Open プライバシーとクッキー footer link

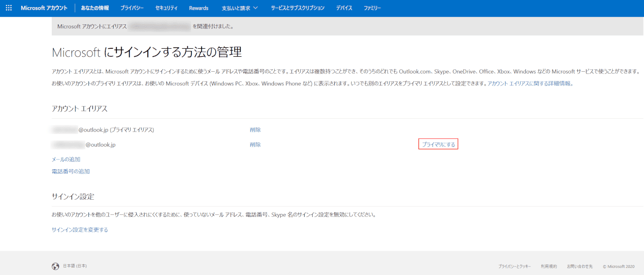(x=514, y=267)
